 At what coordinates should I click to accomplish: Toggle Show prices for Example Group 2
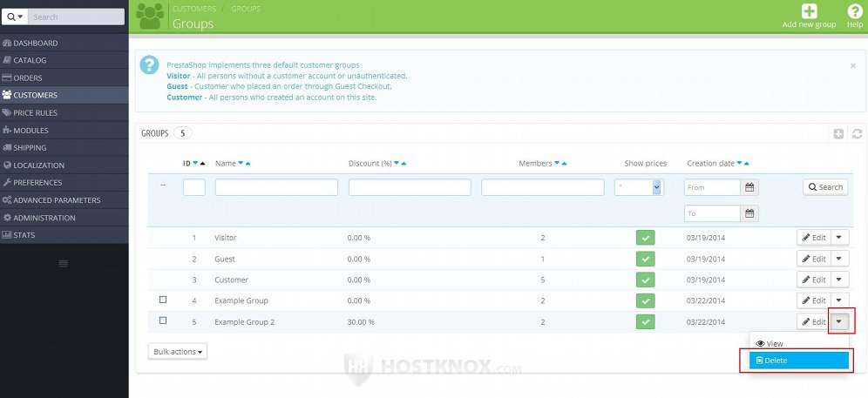pyautogui.click(x=646, y=321)
